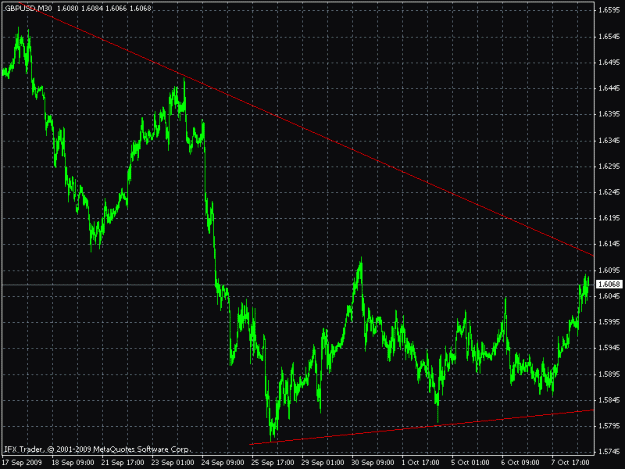Viewport: 625px width, 469px height.
Task: Click the 7 Oct 17:00 time label
Action: tap(570, 463)
